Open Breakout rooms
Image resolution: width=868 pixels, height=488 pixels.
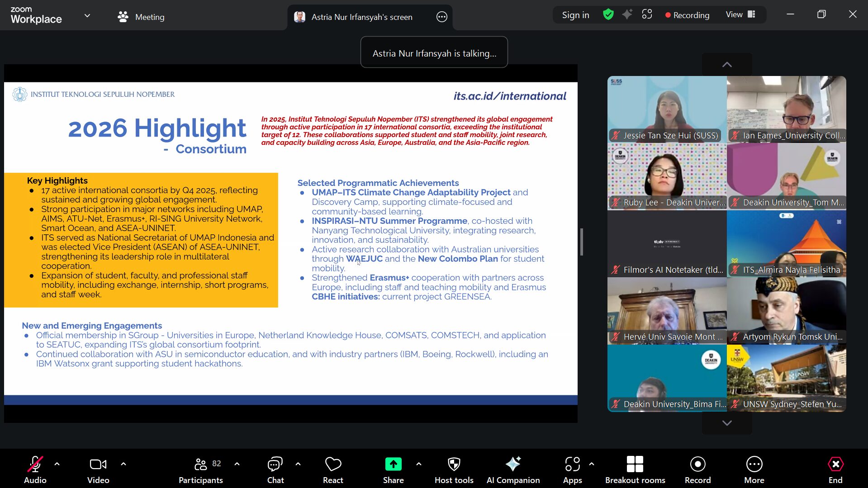coord(635,469)
